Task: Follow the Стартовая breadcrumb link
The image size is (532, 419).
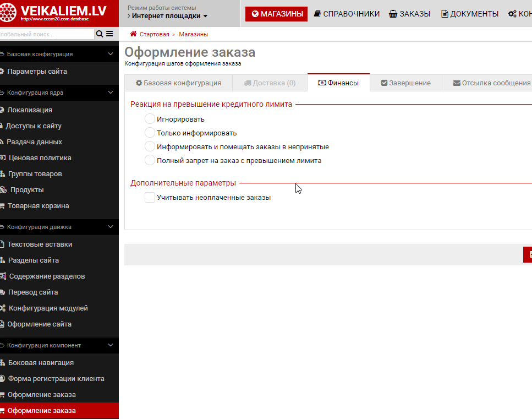Action: click(154, 34)
